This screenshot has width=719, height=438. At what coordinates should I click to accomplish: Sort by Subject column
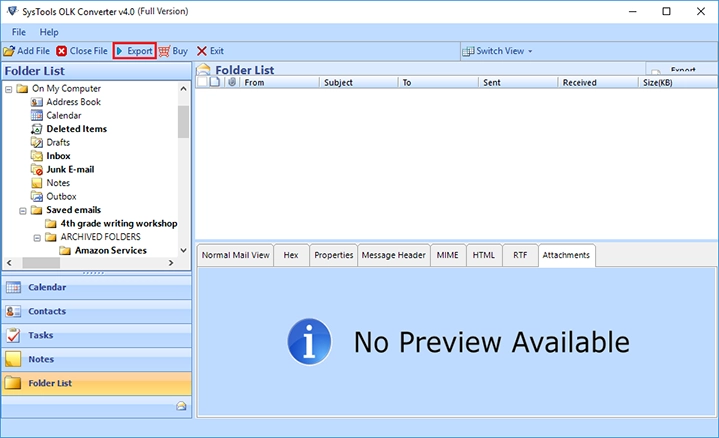click(x=359, y=83)
